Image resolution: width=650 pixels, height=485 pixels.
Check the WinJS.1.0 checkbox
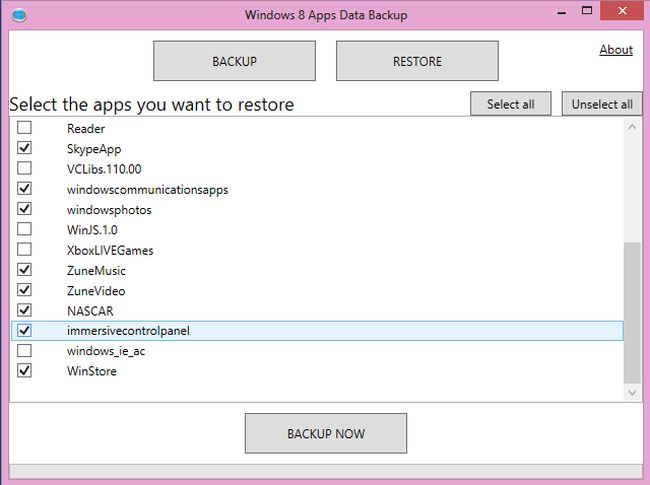click(24, 229)
